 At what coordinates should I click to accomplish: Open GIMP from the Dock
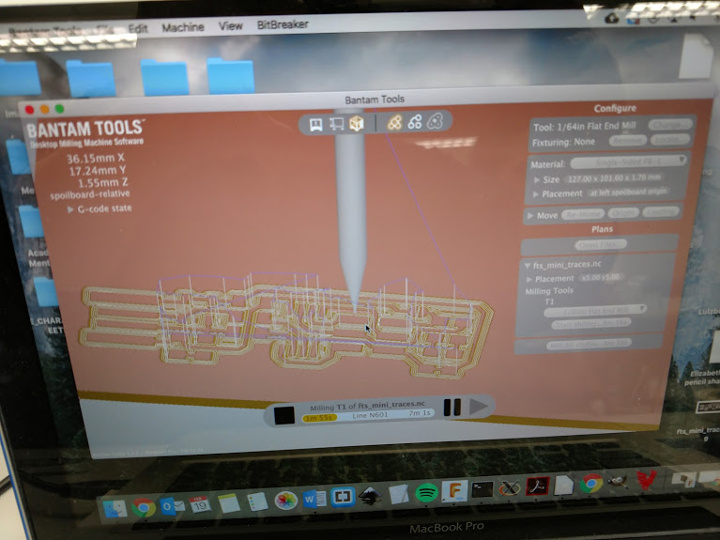618,482
